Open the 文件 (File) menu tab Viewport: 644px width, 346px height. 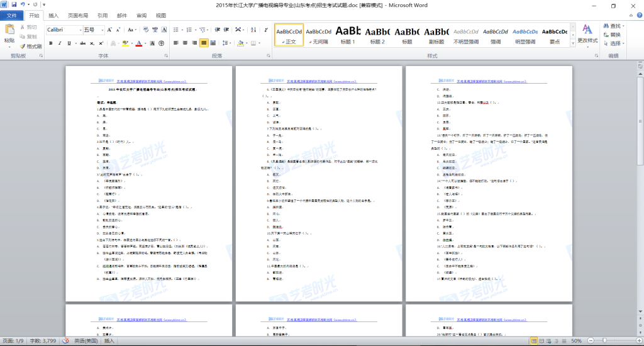11,15
